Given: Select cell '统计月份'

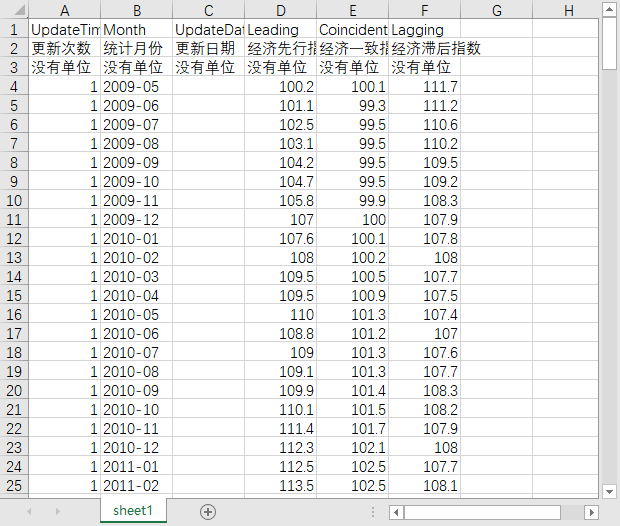Looking at the screenshot, I should pyautogui.click(x=137, y=49).
